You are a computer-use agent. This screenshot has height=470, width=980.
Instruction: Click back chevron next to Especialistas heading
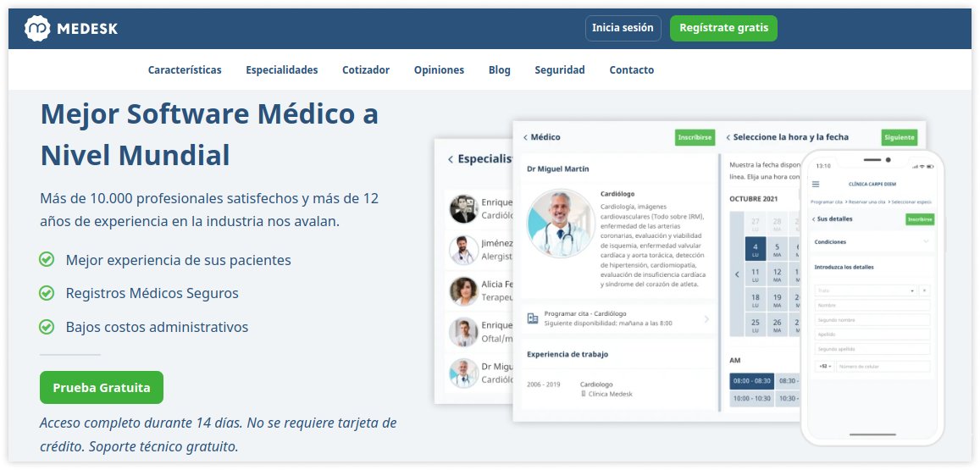[451, 159]
